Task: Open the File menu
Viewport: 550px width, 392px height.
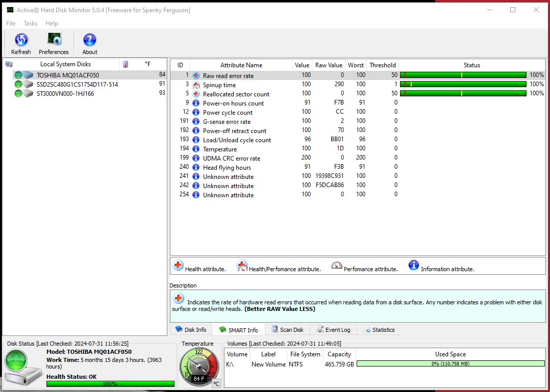Action: [x=10, y=23]
